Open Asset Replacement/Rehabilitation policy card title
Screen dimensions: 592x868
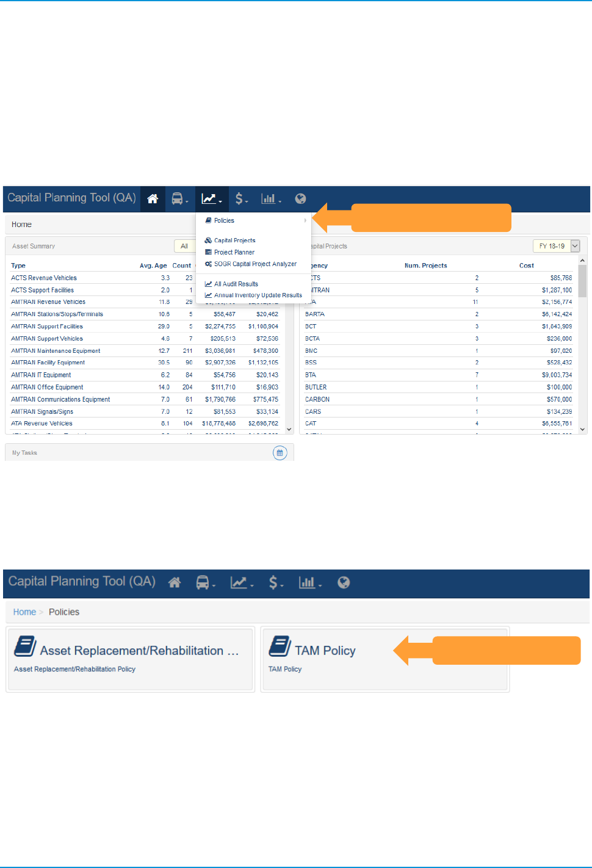(139, 651)
